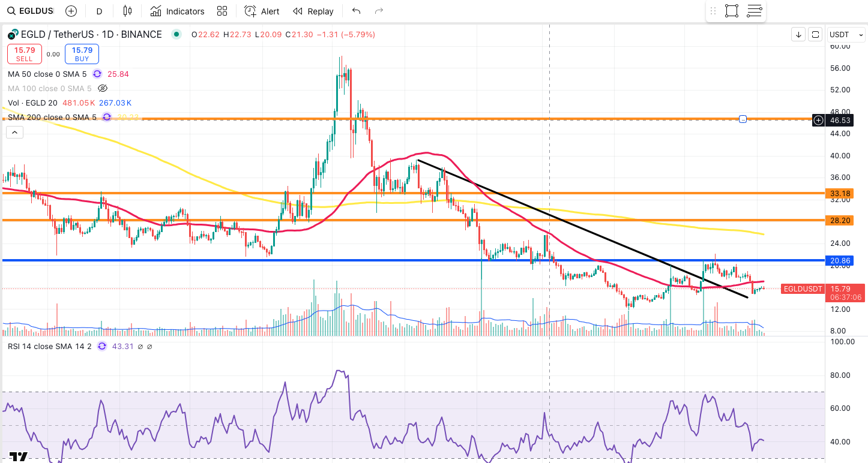This screenshot has width=868, height=463.
Task: Click the 0.00 spread value
Action: click(53, 54)
